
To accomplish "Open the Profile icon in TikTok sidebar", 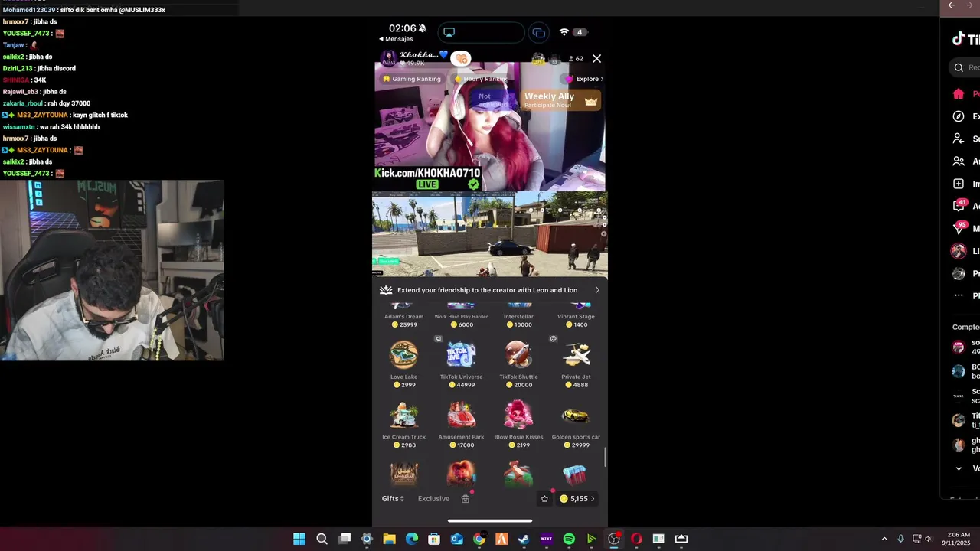I will pyautogui.click(x=959, y=273).
